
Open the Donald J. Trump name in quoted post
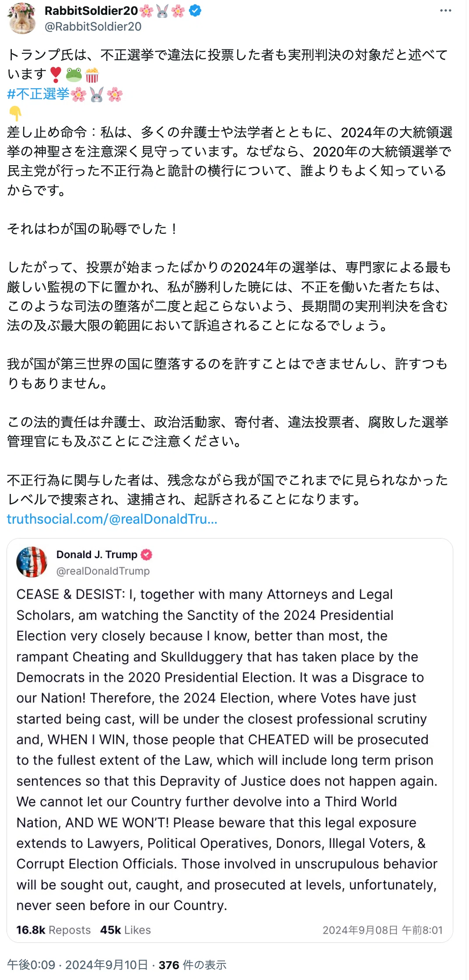[x=97, y=555]
